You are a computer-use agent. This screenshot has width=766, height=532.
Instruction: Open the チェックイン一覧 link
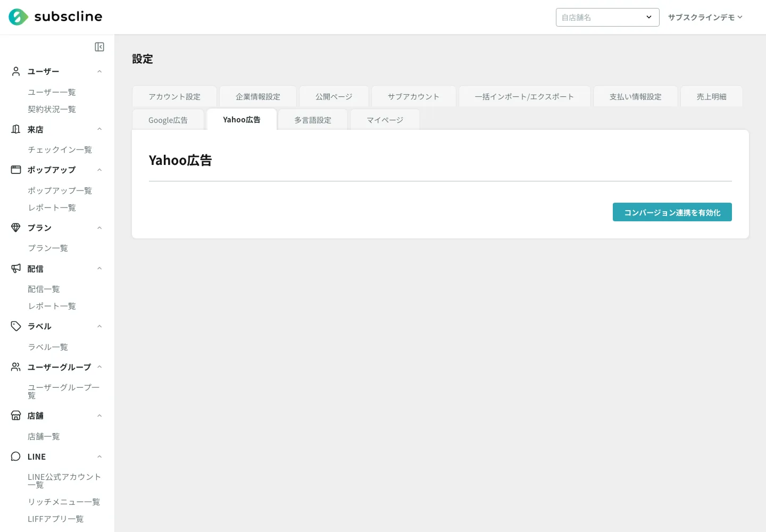(x=60, y=149)
